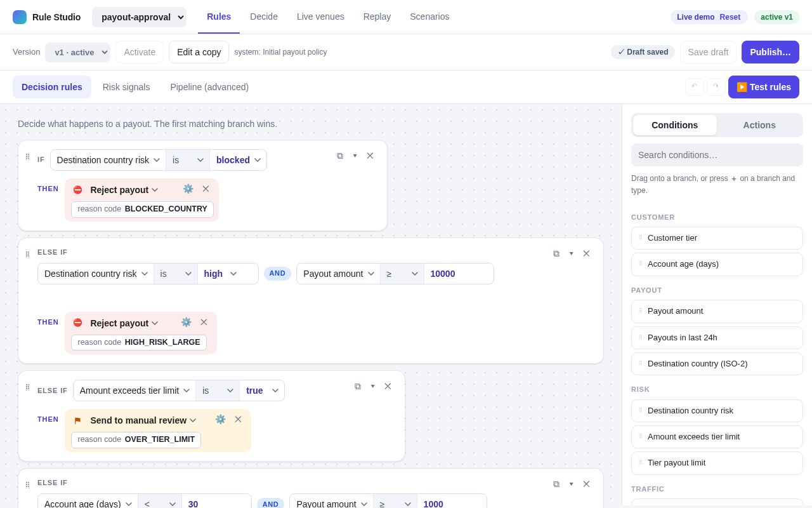Open settings for BLOCKED_COUNTRY reject action

tap(188, 189)
